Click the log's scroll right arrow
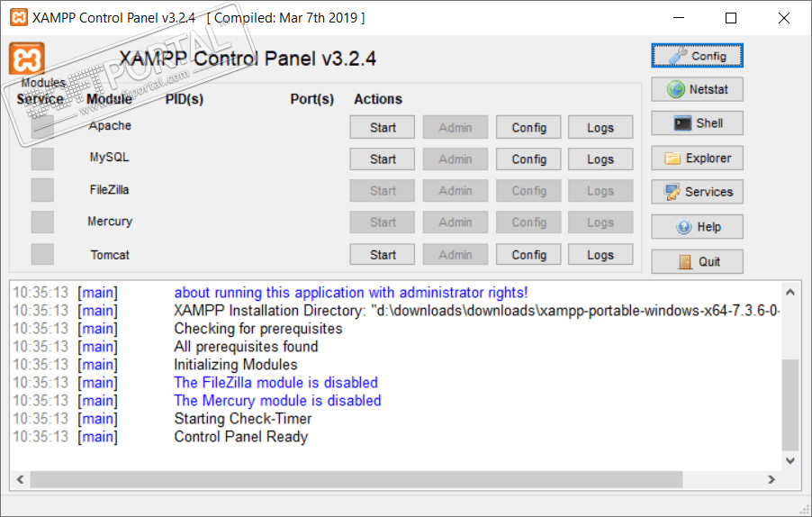 pos(771,479)
